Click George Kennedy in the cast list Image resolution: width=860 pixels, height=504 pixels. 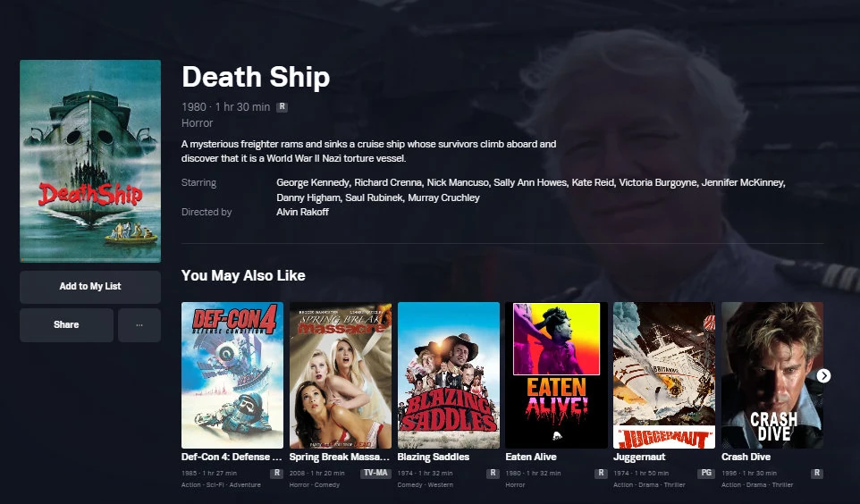(x=313, y=182)
